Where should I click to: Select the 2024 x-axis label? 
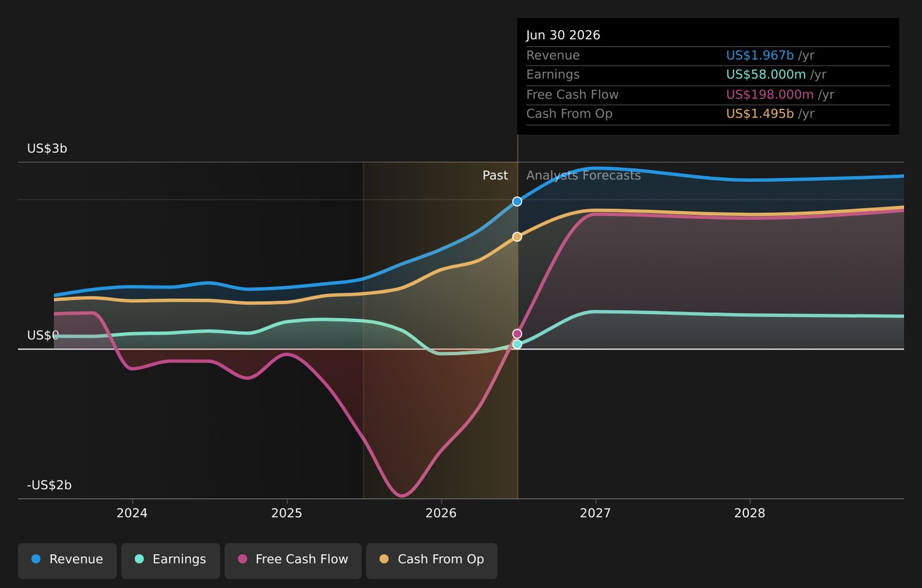click(x=132, y=513)
